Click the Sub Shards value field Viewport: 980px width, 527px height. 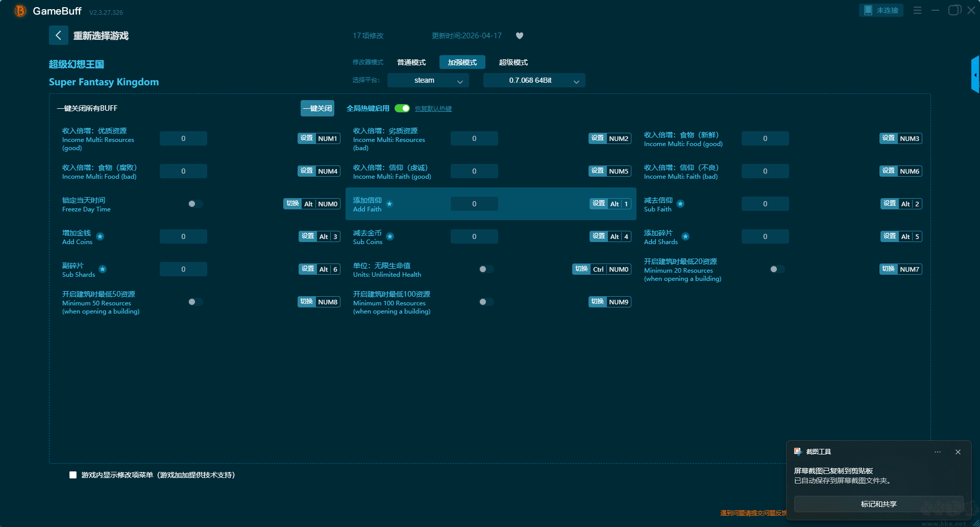coord(183,269)
